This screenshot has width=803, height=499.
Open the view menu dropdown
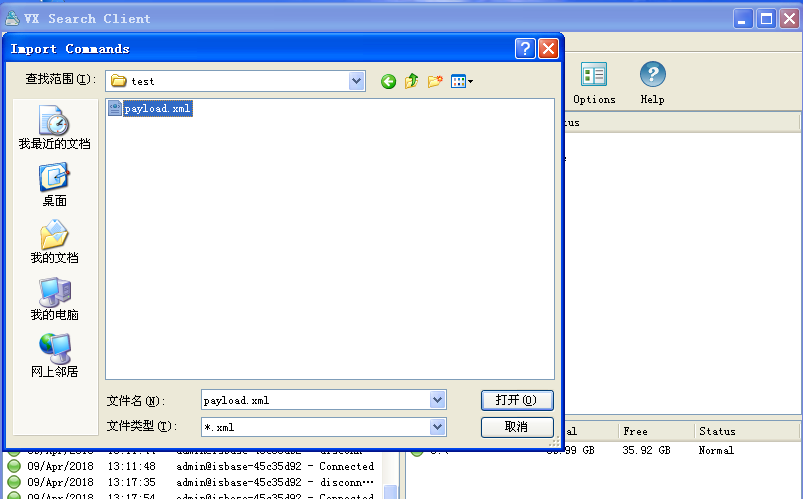coord(462,81)
